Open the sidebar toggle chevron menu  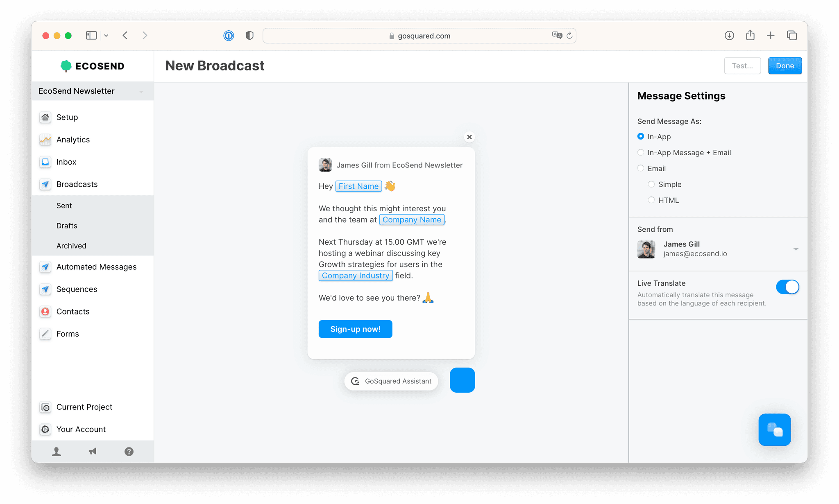point(106,36)
